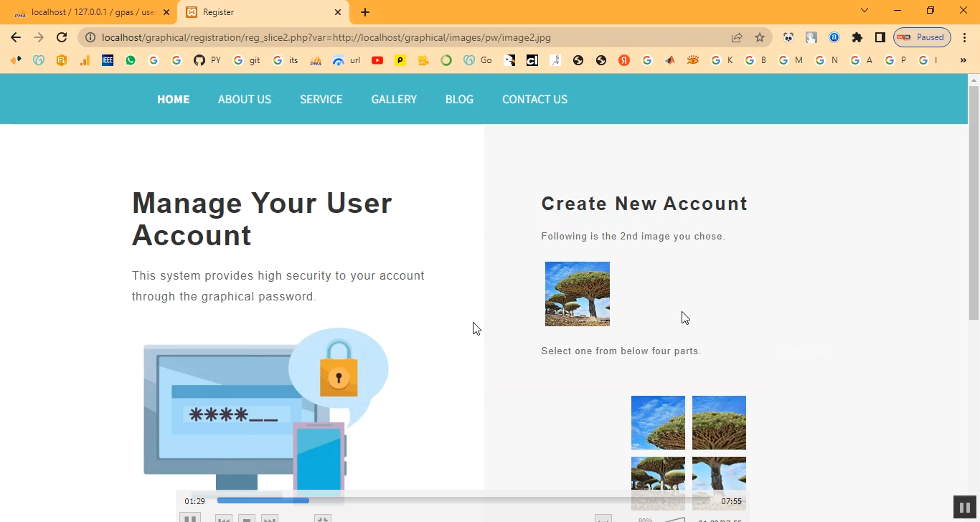Go to the CONTACT US page
The height and width of the screenshot is (522, 980).
pos(534,99)
